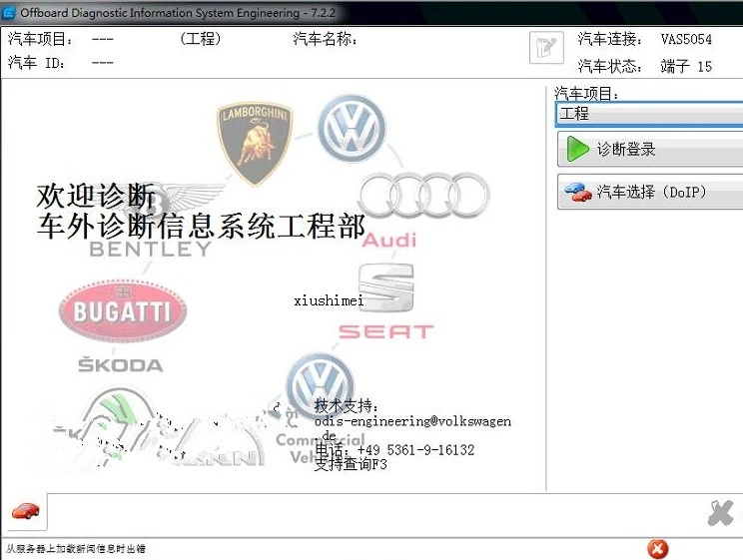The image size is (743, 560).
Task: Click the 欢迎诊断 welcome heading
Action: (96, 196)
